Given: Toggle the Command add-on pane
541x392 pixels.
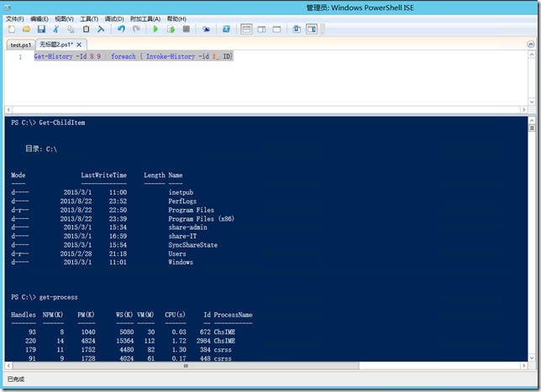Looking at the screenshot, I should [312, 29].
